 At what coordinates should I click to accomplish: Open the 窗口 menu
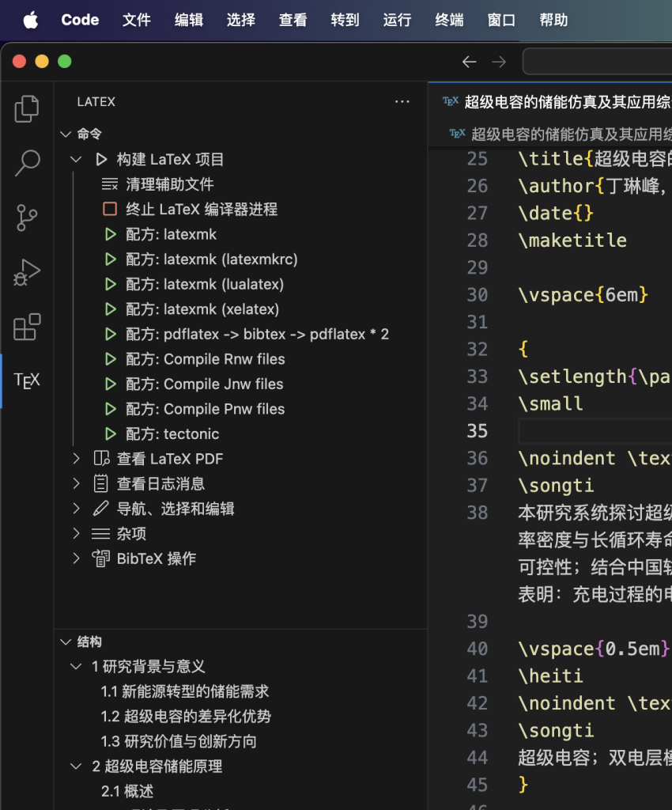502,20
